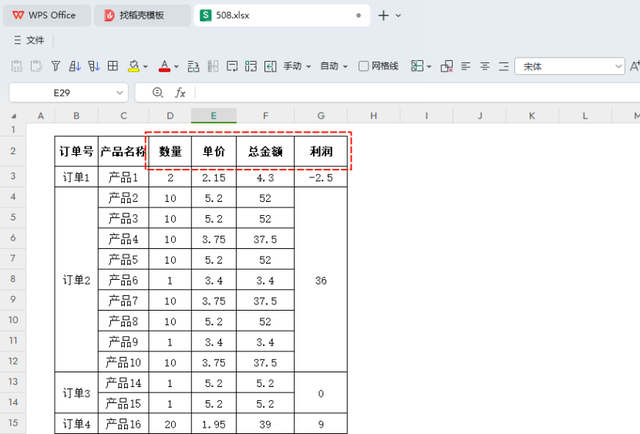Sort ascending with the A-down arrow icon
Screen dimensions: 640x434
click(75, 66)
